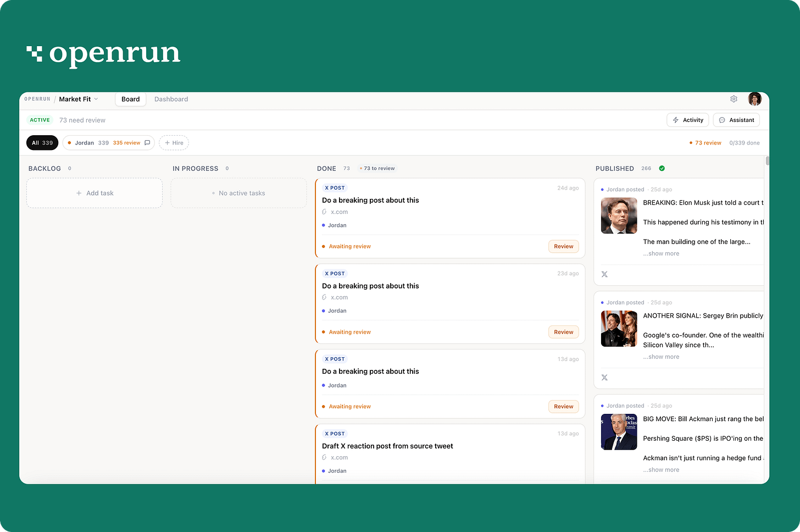Click the Bill Ackman post thumbnail

click(619, 432)
